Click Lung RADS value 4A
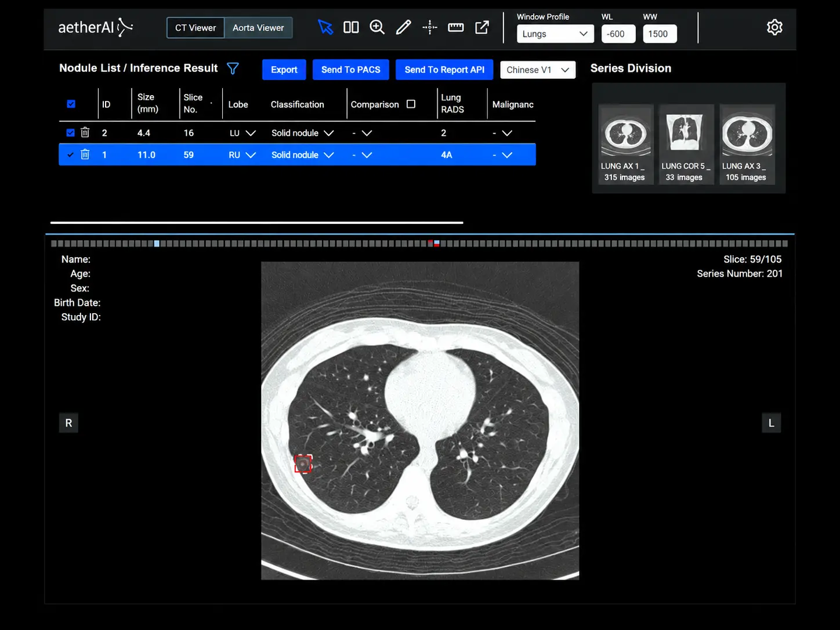840x630 pixels. point(446,155)
